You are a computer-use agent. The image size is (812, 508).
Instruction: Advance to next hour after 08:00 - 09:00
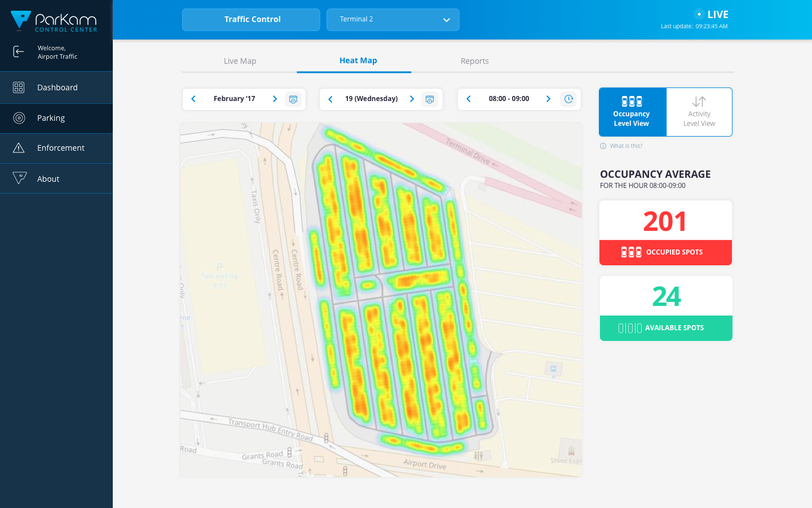pyautogui.click(x=548, y=99)
